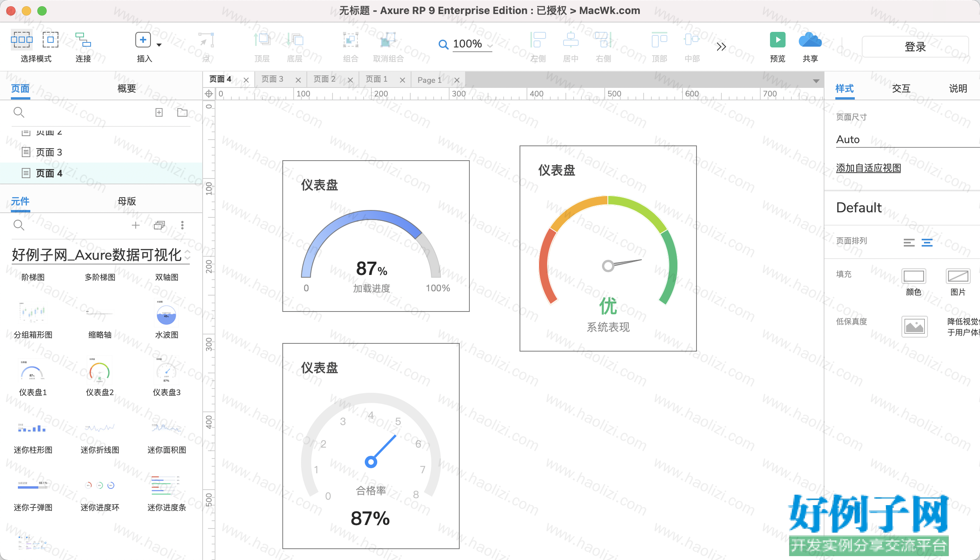
Task: Align 居中 center horizontally
Action: tap(571, 40)
